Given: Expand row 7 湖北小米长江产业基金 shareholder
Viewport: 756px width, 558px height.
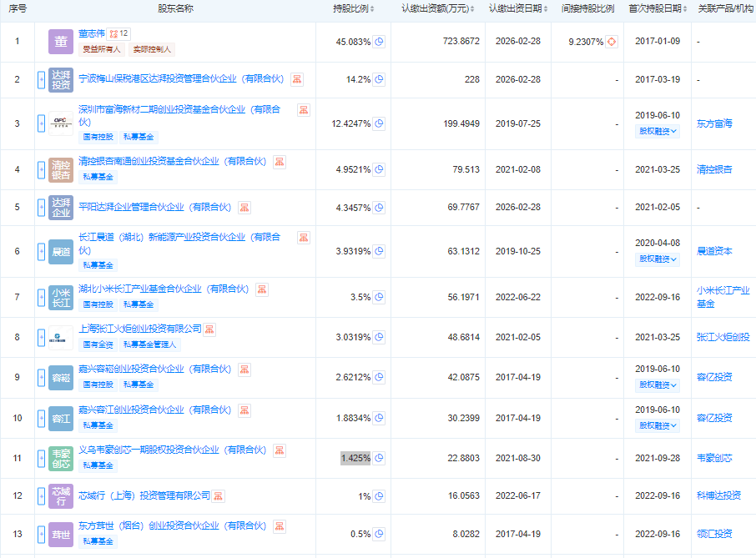Looking at the screenshot, I should click(42, 298).
